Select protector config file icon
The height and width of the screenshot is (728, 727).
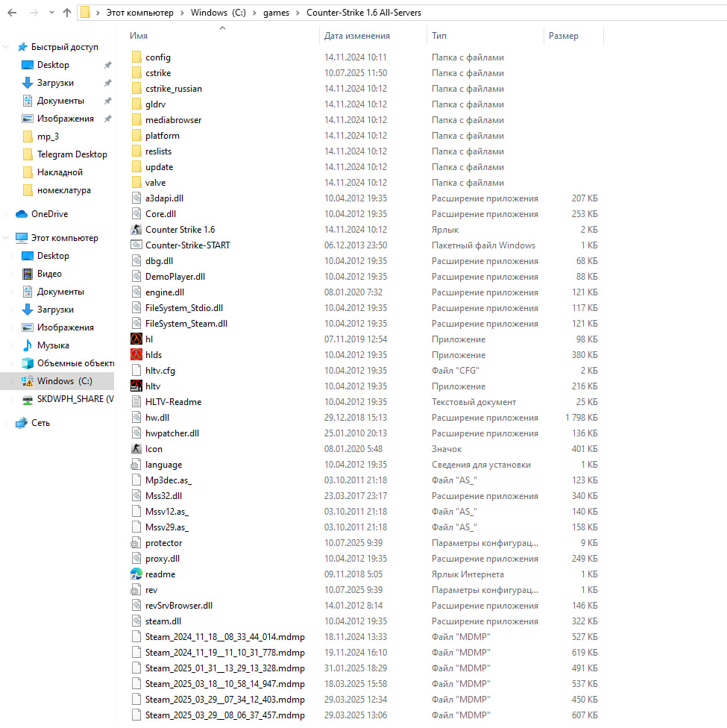click(x=136, y=543)
